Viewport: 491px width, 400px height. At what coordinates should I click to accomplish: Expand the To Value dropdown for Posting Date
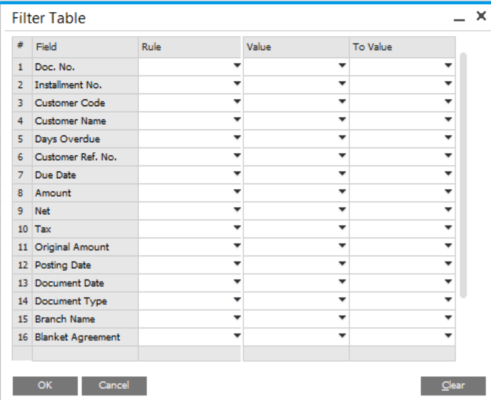coord(448,263)
